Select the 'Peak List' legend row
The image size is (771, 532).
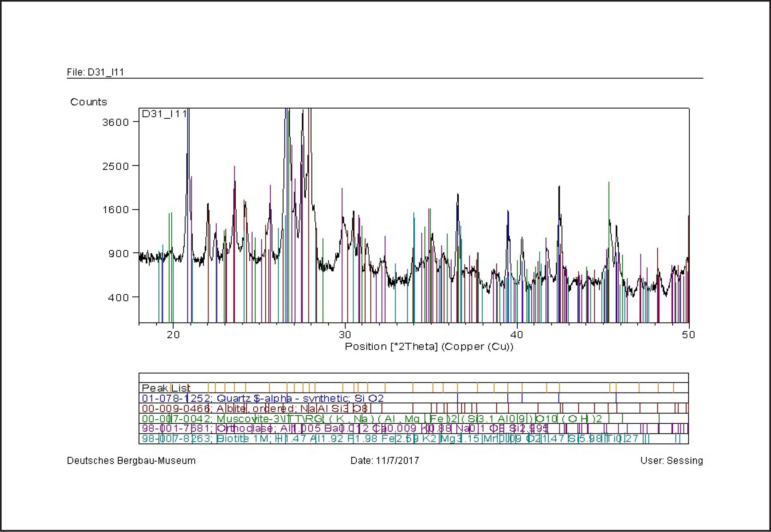click(166, 388)
